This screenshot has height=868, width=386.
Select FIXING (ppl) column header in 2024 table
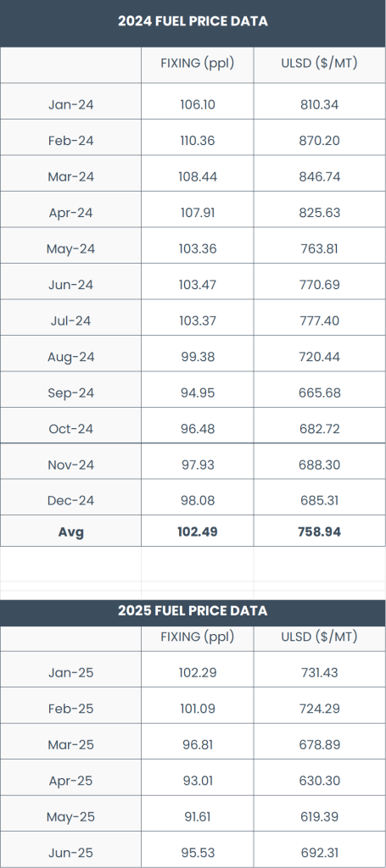pos(198,63)
